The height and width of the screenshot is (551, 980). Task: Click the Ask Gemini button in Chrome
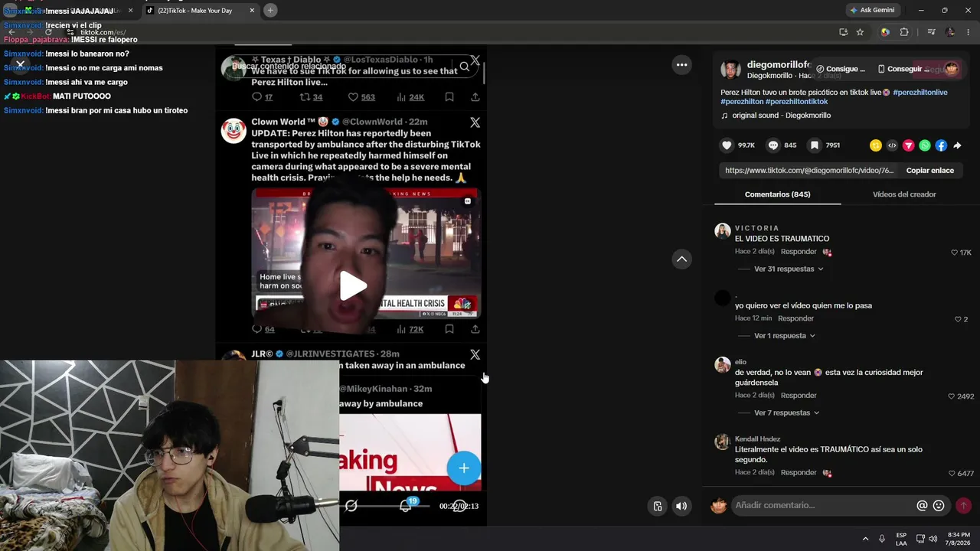tap(872, 11)
